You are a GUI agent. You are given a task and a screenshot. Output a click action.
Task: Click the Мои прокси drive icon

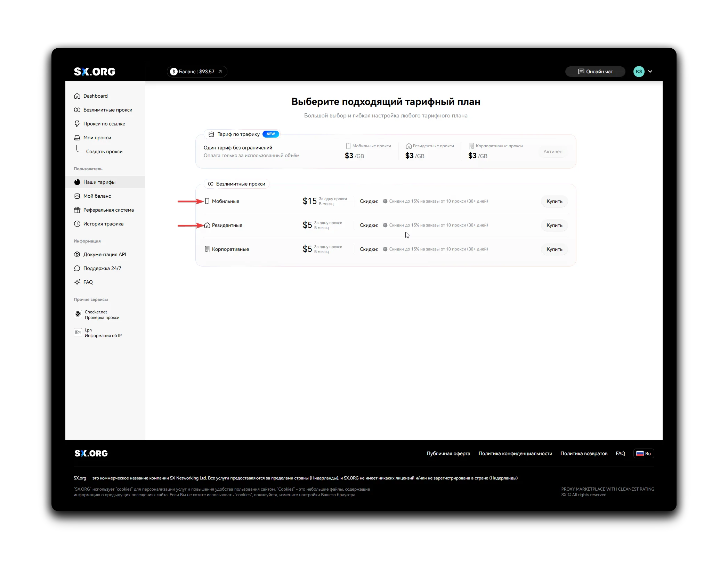pos(77,138)
